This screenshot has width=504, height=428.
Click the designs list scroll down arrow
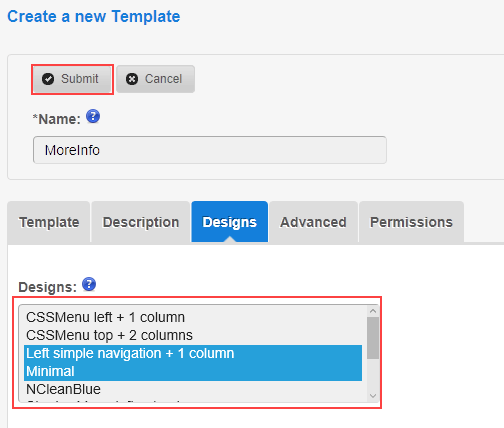[373, 396]
